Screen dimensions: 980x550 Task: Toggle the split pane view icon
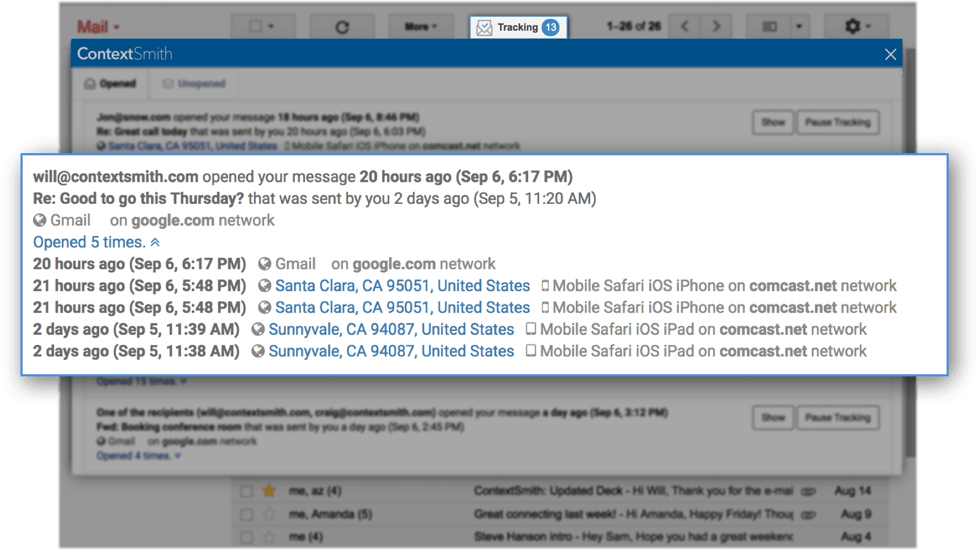pyautogui.click(x=769, y=26)
